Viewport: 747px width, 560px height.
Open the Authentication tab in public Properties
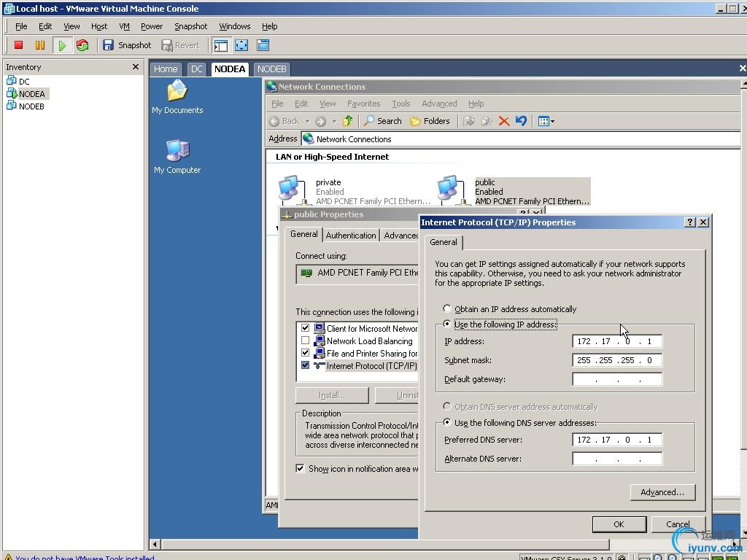point(351,236)
